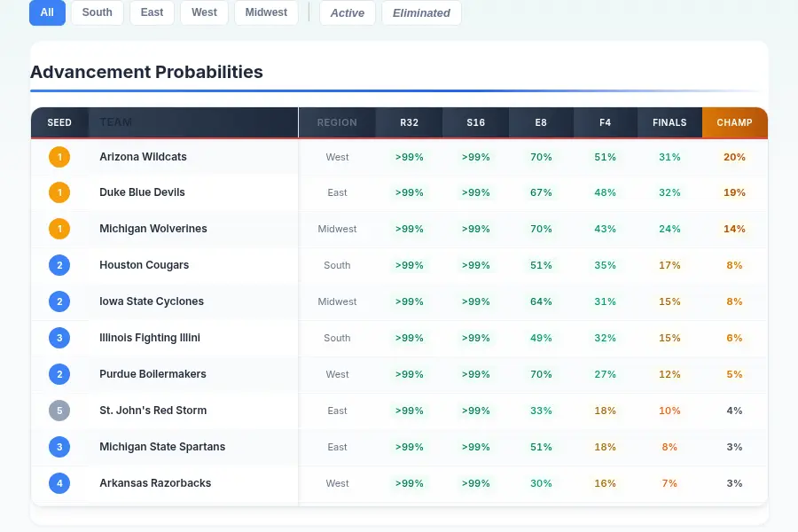Click Illinois Fighting Illini 49% E8 value
This screenshot has height=532, width=798.
tap(541, 338)
